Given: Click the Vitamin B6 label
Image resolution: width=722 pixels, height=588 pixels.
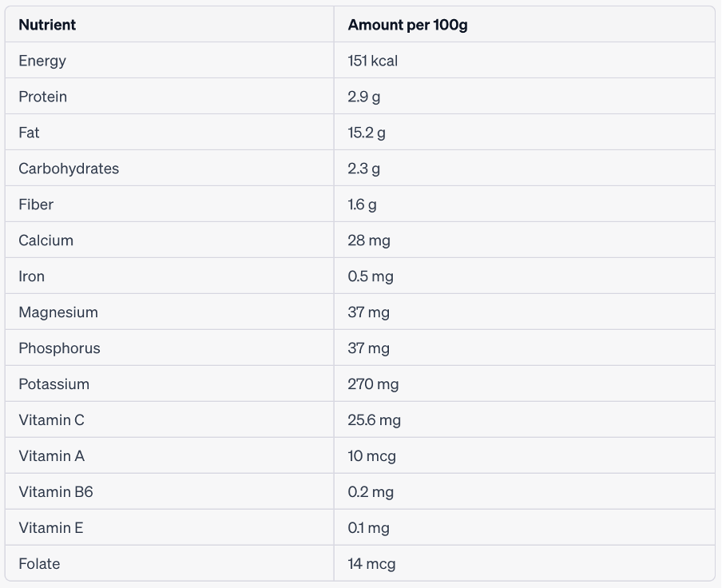Looking at the screenshot, I should pos(56,492).
